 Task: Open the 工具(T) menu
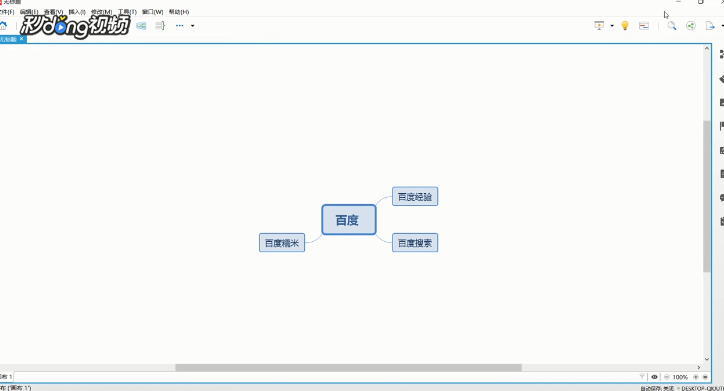pos(127,12)
